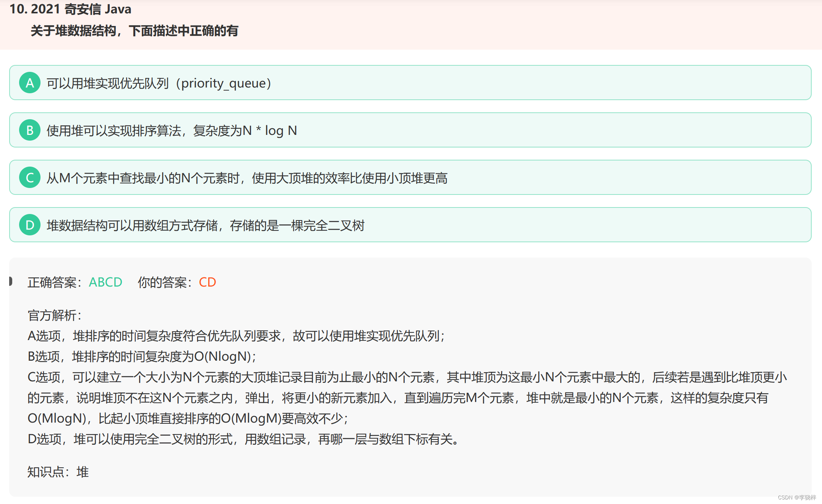The image size is (822, 504).
Task: Click your answer text CD
Action: [x=208, y=282]
